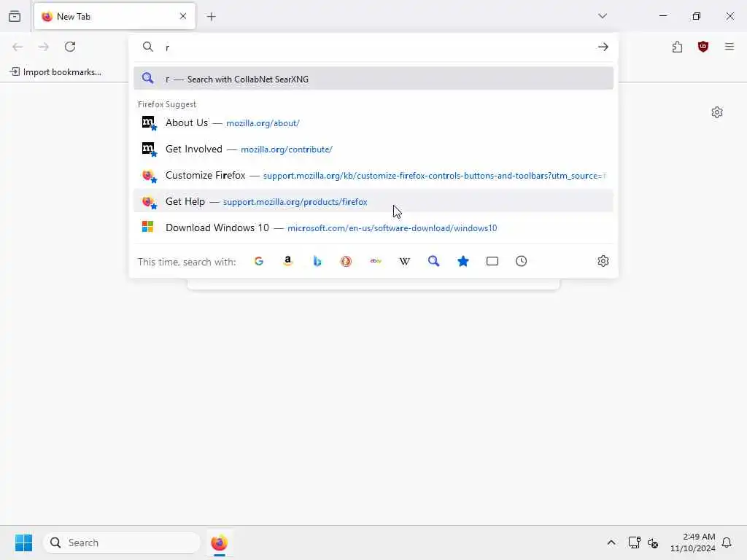Open Windows Start menu
The image size is (747, 560).
click(23, 542)
